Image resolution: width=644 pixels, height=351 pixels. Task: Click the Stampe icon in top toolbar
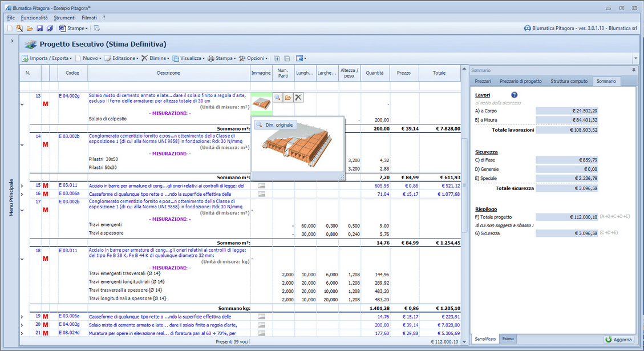[62, 29]
